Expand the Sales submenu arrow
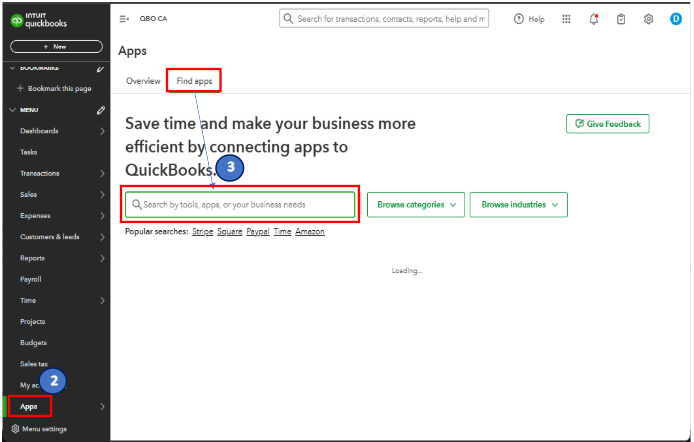The width and height of the screenshot is (694, 442). [102, 195]
